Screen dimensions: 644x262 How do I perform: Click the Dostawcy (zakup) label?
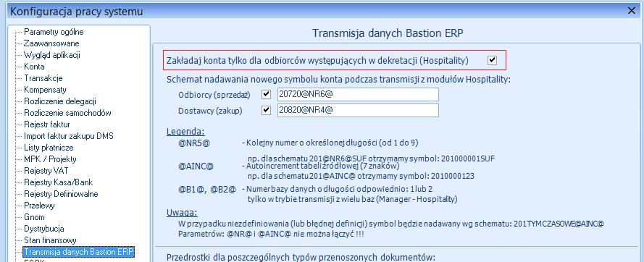coord(210,111)
